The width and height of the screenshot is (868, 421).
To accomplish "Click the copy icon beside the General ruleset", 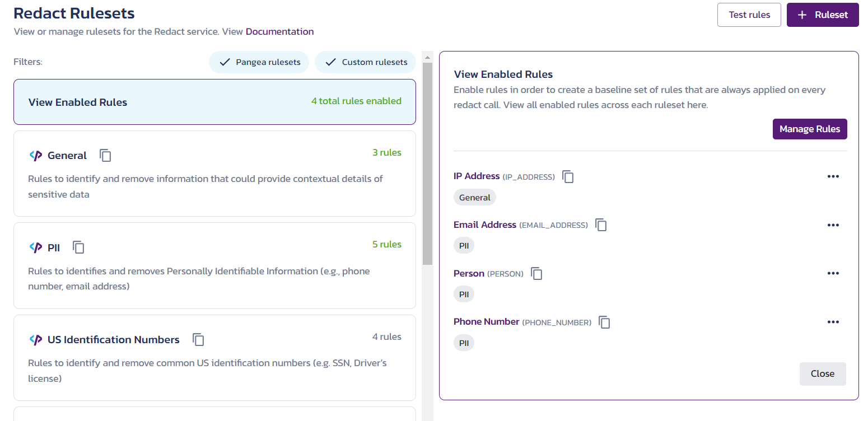I will pos(105,156).
